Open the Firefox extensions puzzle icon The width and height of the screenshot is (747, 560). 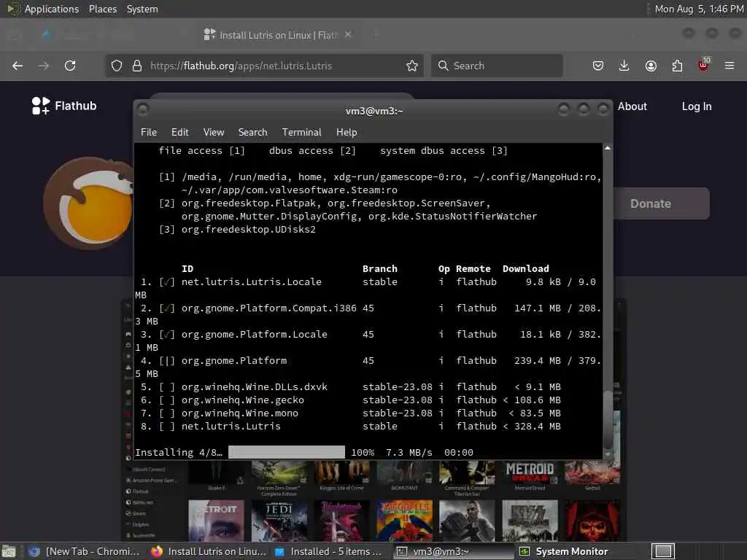tap(677, 66)
